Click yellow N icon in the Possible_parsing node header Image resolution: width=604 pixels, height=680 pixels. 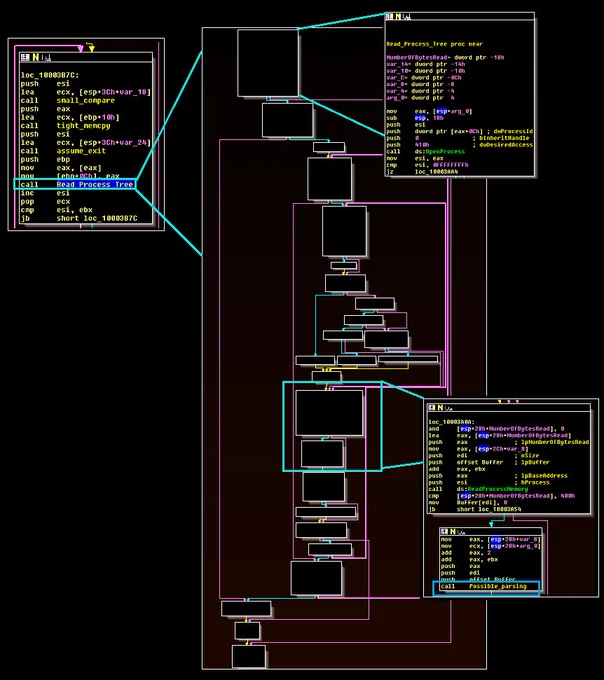(452, 532)
